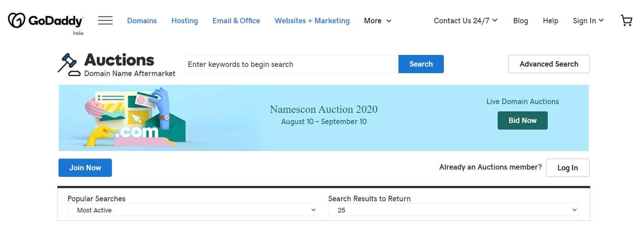The height and width of the screenshot is (230, 644).
Task: Change Popular Searches from Most Active
Action: [193, 210]
